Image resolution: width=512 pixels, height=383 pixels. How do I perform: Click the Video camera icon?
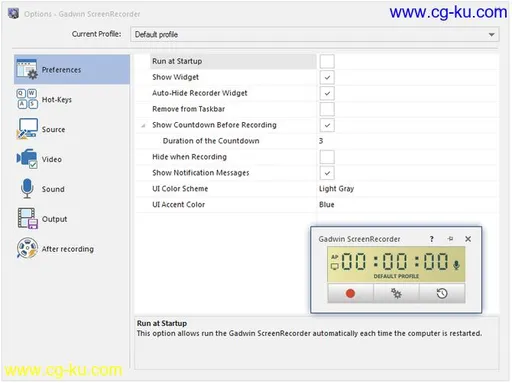click(27, 159)
